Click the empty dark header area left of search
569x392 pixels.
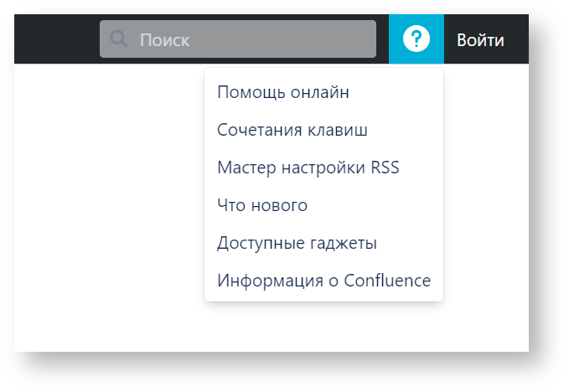click(55, 39)
